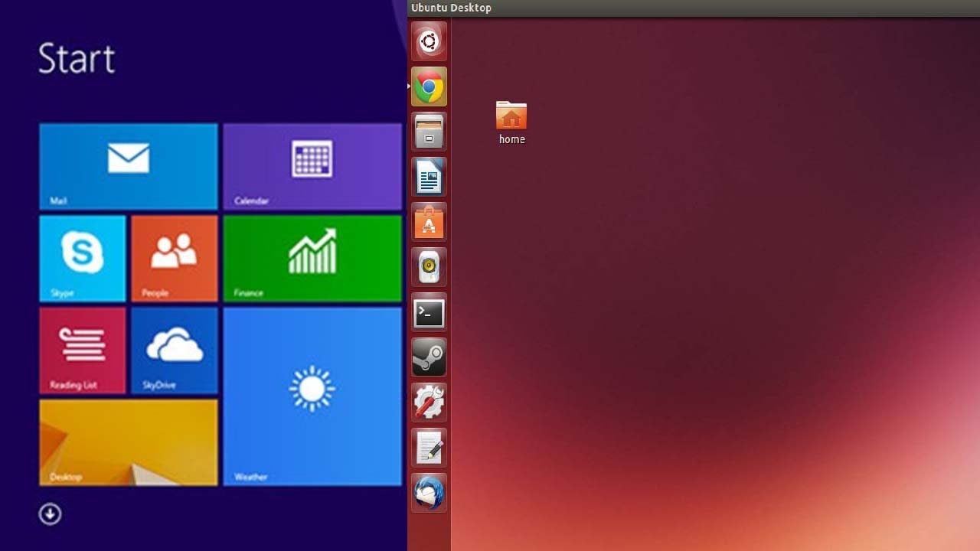Open Terminal from Ubuntu launcher
The width and height of the screenshot is (980, 551).
(429, 312)
